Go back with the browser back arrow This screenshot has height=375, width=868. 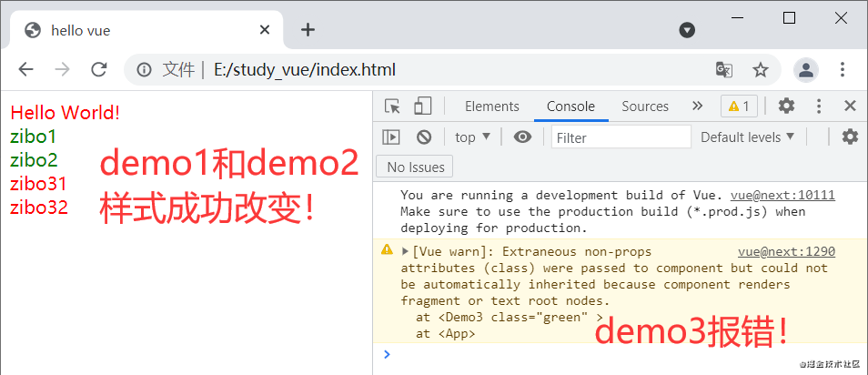coord(26,69)
